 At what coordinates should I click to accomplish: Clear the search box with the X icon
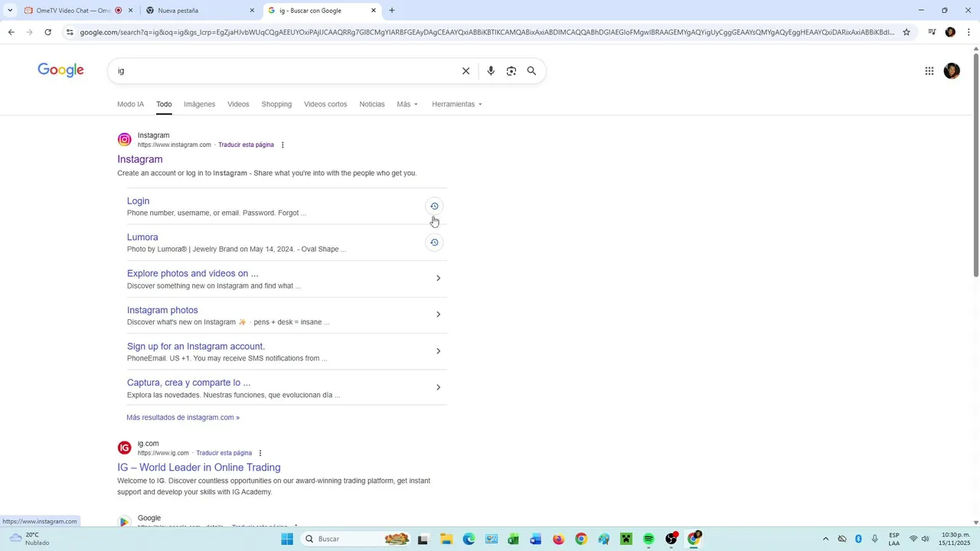coord(465,71)
